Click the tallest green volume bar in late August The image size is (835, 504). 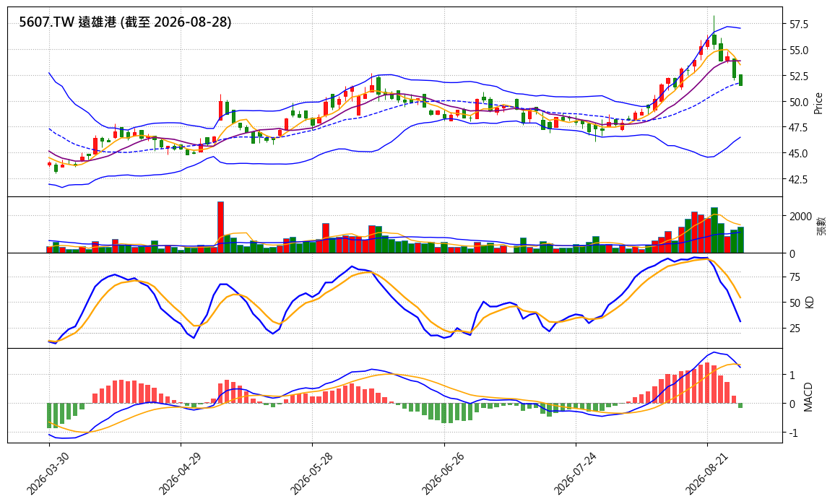[x=714, y=230]
